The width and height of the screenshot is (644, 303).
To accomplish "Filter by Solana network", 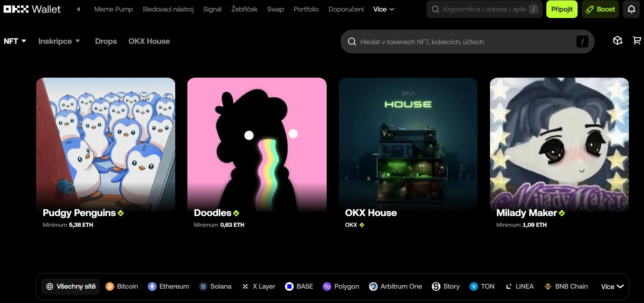I will (215, 286).
